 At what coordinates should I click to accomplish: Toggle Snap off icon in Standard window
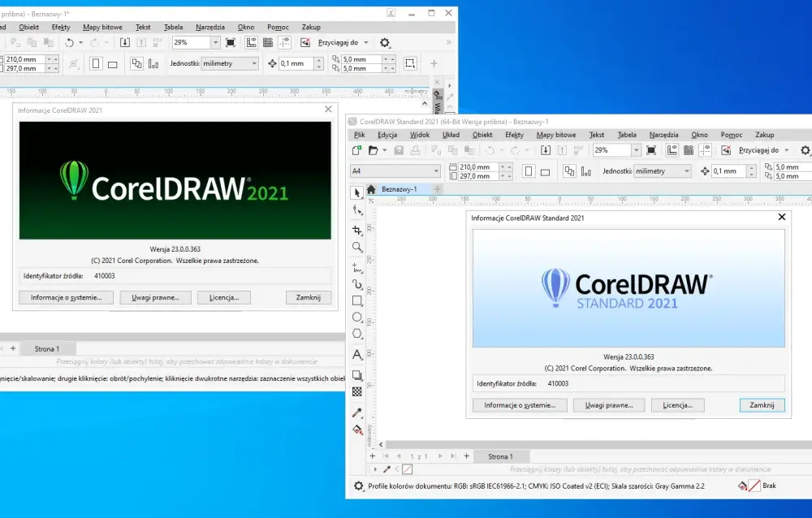(726, 150)
